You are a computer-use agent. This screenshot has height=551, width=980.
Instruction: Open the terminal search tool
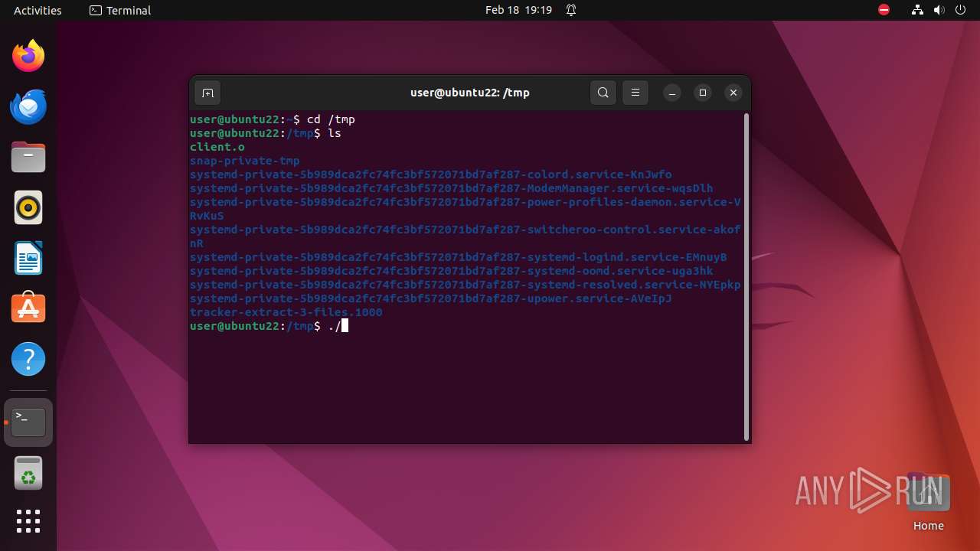603,93
